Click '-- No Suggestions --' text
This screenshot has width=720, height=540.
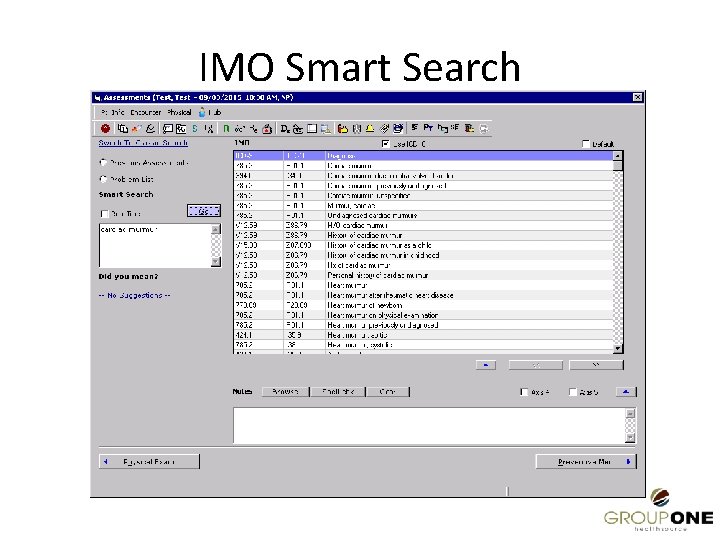(134, 295)
